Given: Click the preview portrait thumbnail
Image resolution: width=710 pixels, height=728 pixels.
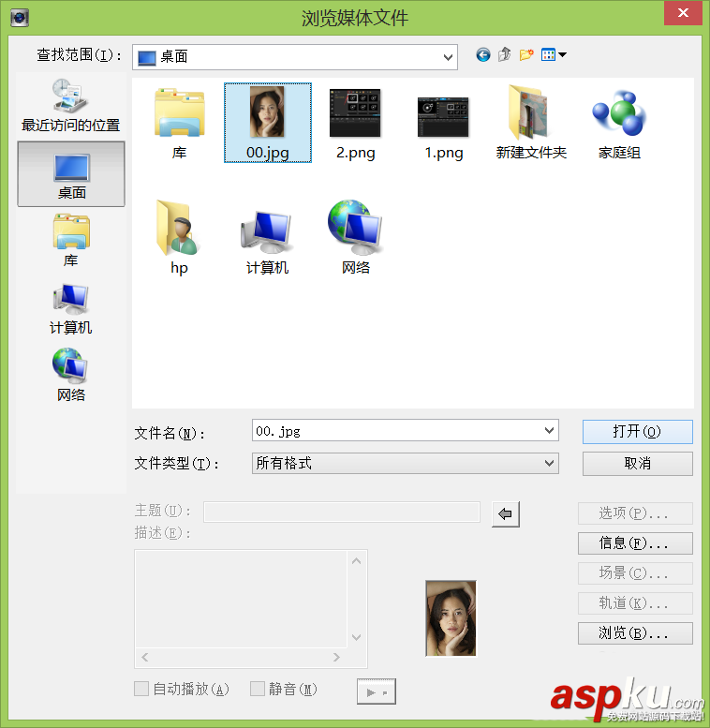Looking at the screenshot, I should coord(451,618).
